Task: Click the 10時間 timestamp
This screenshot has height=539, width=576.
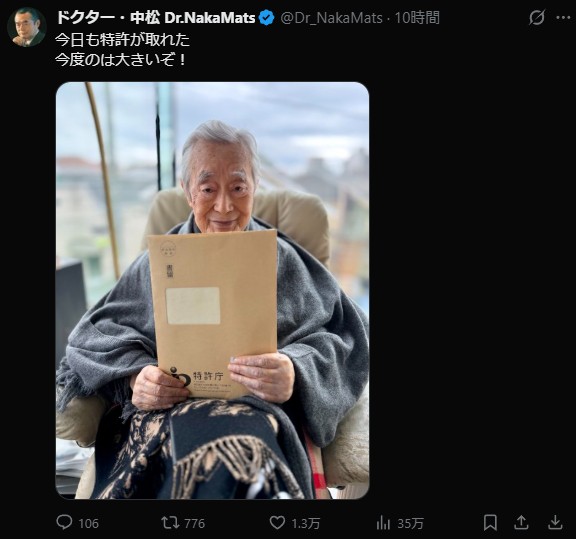Action: click(x=417, y=18)
